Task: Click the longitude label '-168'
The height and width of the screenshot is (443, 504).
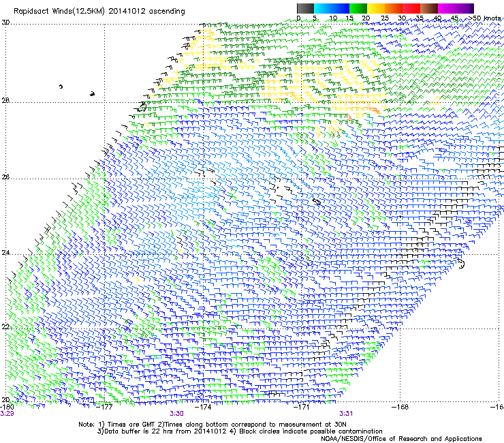Action: [x=400, y=407]
